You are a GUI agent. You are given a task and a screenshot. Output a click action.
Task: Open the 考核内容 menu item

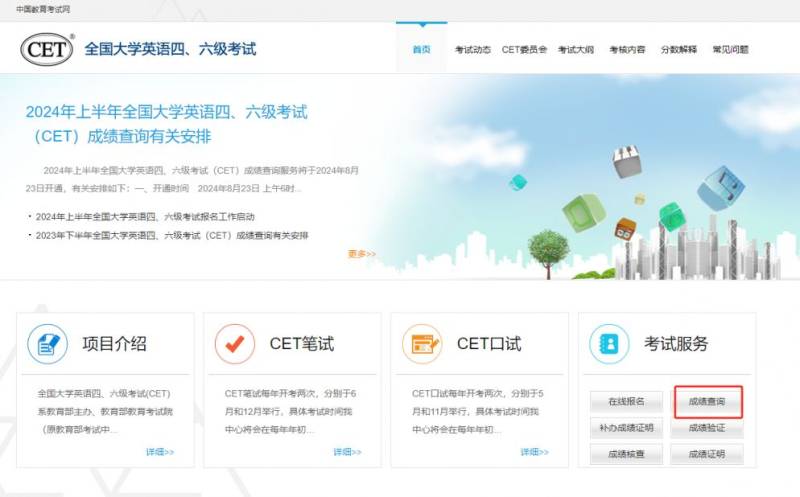coord(628,49)
